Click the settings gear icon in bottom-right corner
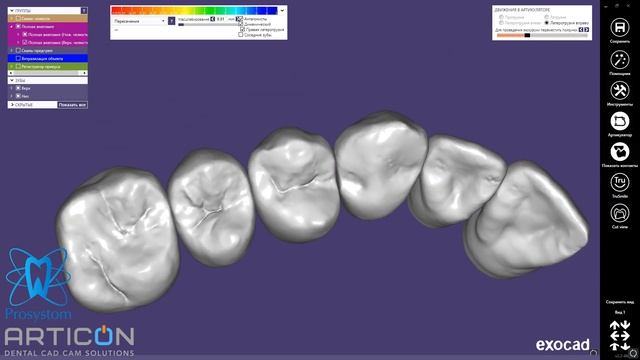Viewport: 640px width, 360px height. (634, 354)
